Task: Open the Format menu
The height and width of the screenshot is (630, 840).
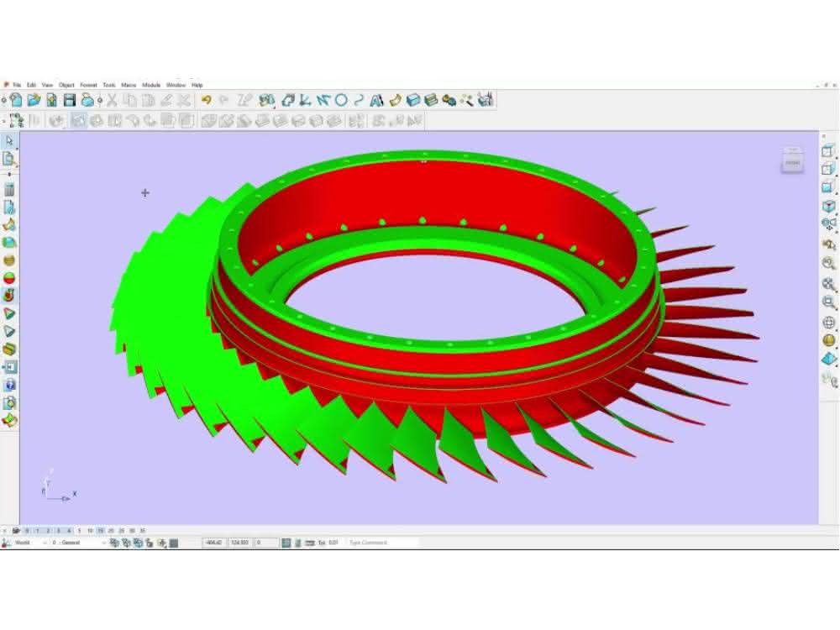Action: [x=88, y=85]
